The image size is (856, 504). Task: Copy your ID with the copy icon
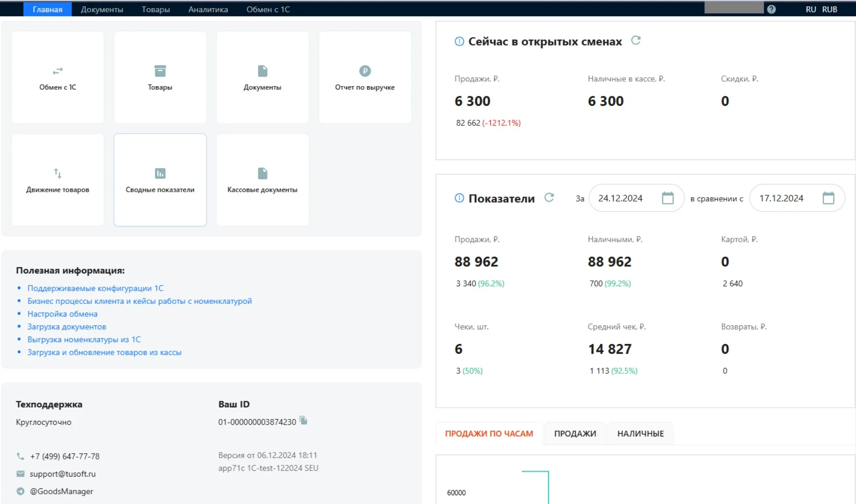(303, 420)
